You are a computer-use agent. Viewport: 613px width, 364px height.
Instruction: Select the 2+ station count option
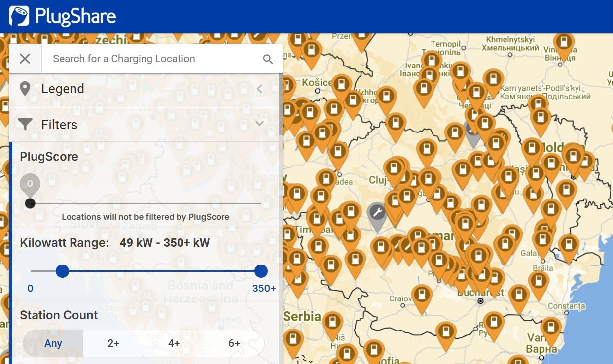tap(113, 343)
